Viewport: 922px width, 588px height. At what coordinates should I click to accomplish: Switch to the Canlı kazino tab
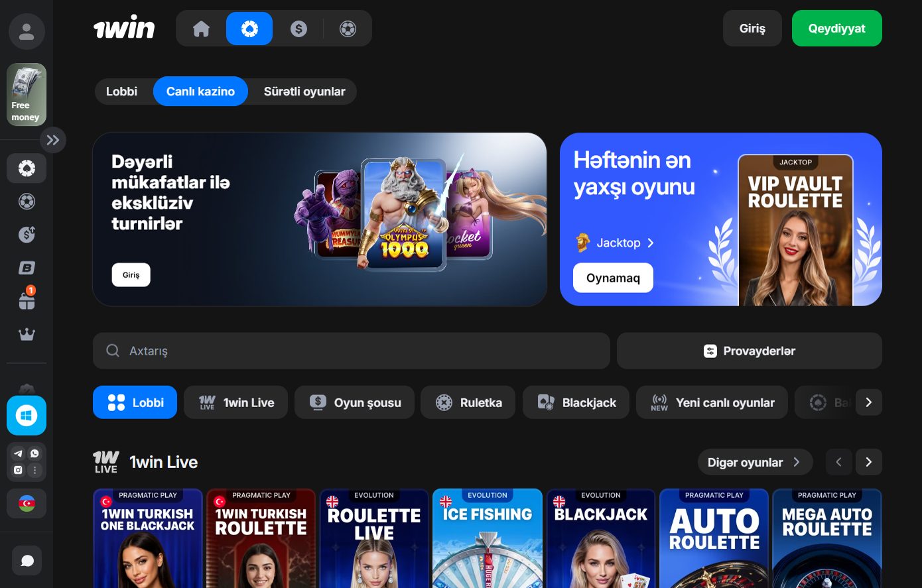point(200,91)
